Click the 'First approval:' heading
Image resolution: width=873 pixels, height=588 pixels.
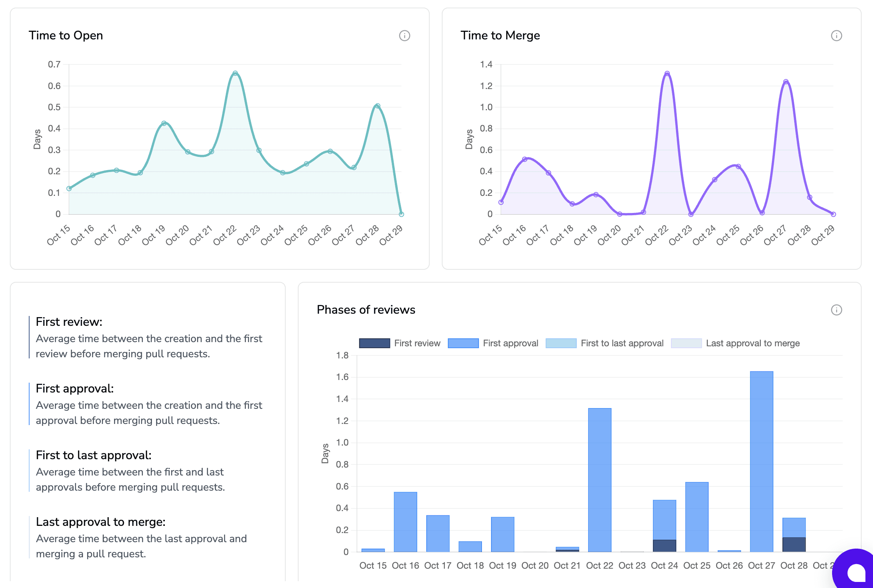click(75, 388)
